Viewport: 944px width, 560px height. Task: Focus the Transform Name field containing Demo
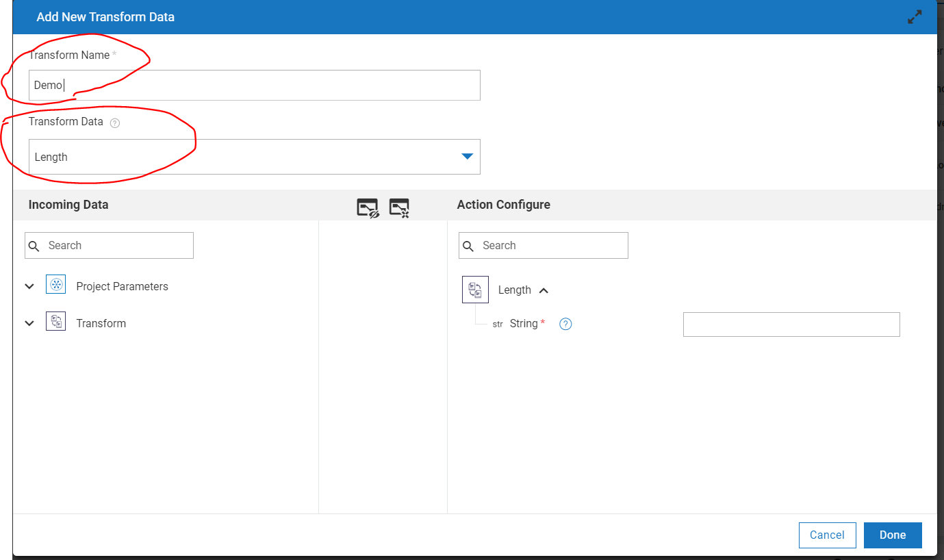[x=255, y=86]
